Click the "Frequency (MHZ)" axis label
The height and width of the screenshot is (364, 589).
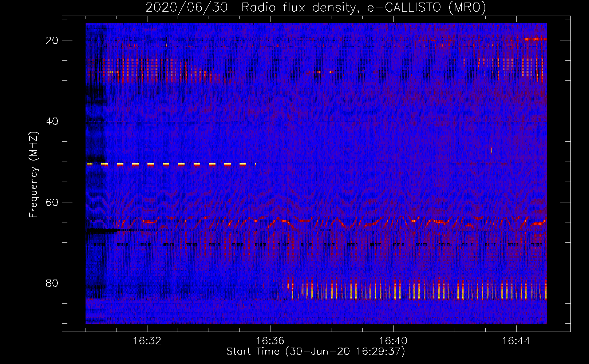pos(33,174)
